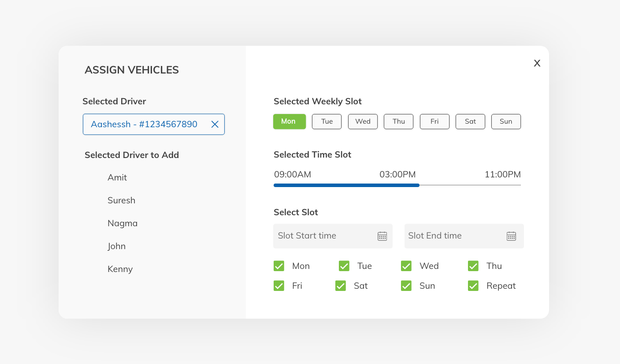
Task: Select the Sun weekly slot button
Action: [x=506, y=121]
